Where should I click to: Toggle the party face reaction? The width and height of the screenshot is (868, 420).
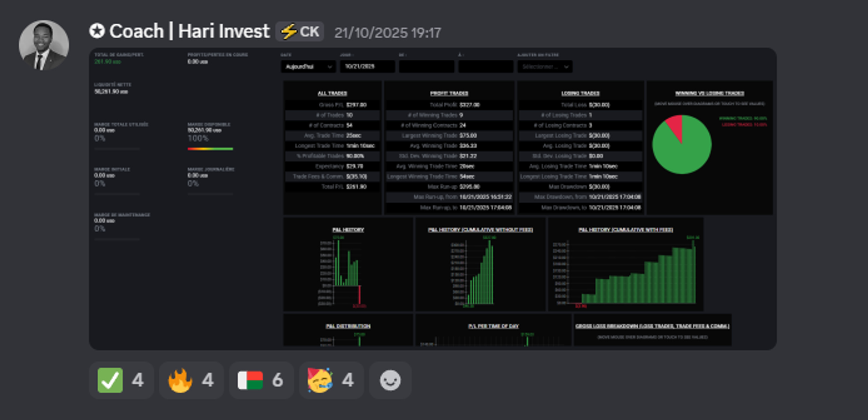(331, 380)
